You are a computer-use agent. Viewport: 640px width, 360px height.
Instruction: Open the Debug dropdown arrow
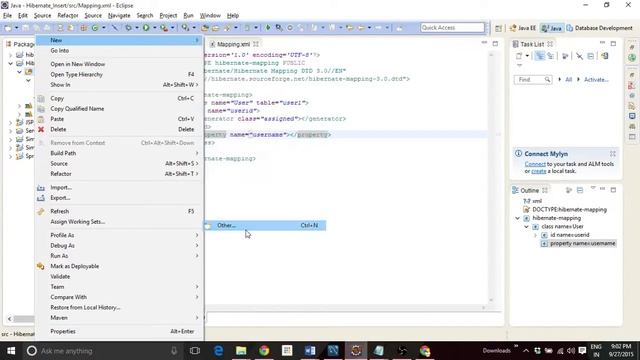point(137,28)
